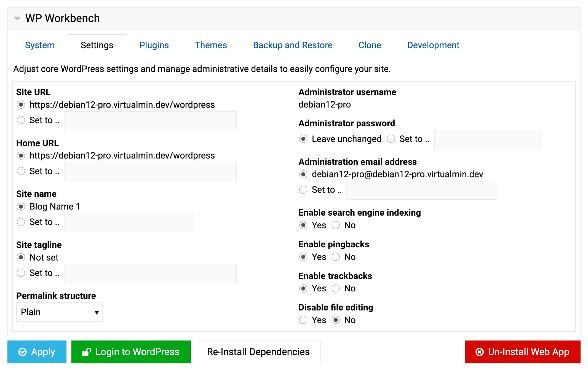Click the checkmark icon on Apply button
This screenshot has width=588, height=370.
[x=22, y=352]
